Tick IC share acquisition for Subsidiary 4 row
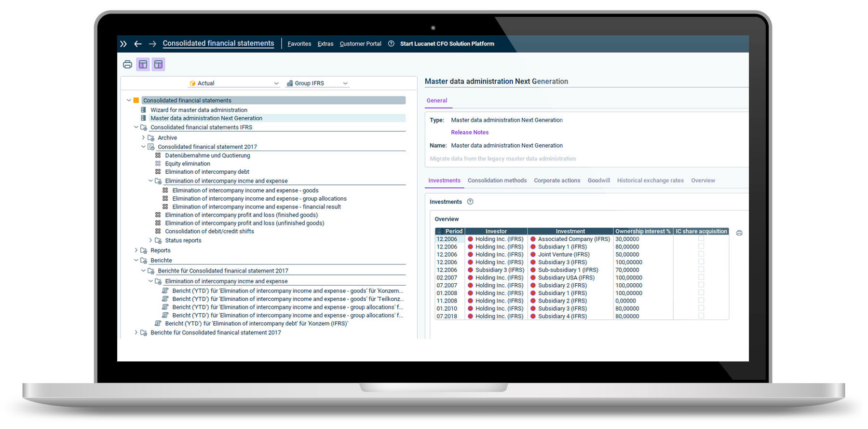The height and width of the screenshot is (429, 868). (x=701, y=316)
